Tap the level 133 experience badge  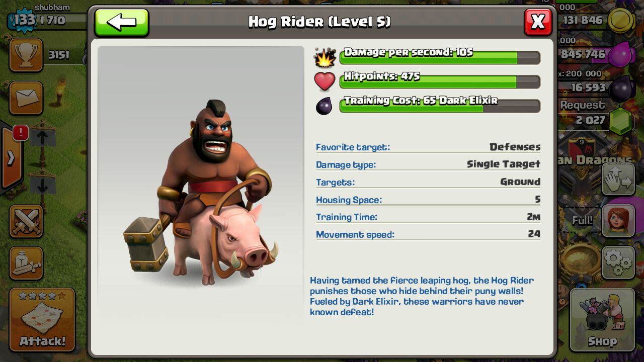24,20
